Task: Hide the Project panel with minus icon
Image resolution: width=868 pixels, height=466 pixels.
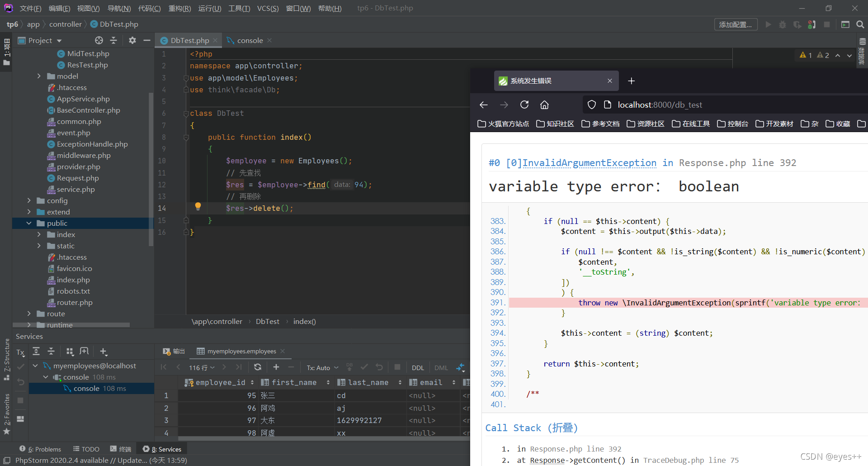Action: point(146,40)
